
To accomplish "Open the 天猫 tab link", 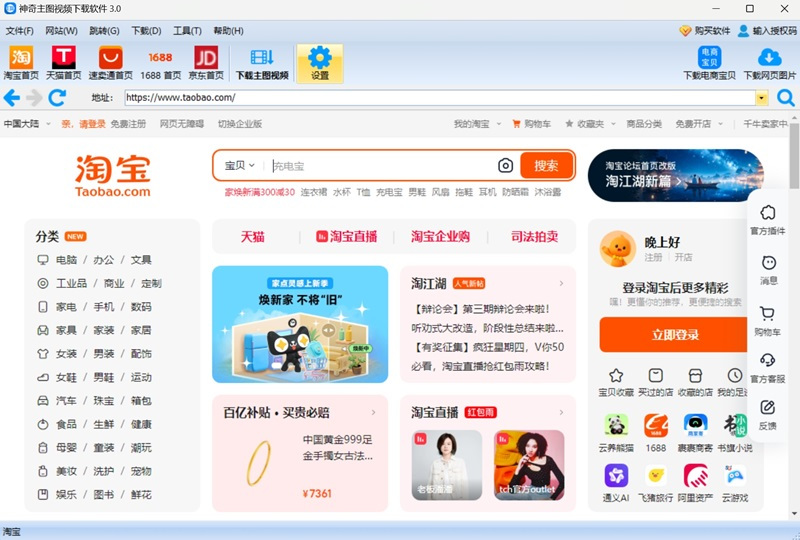I will pos(253,236).
